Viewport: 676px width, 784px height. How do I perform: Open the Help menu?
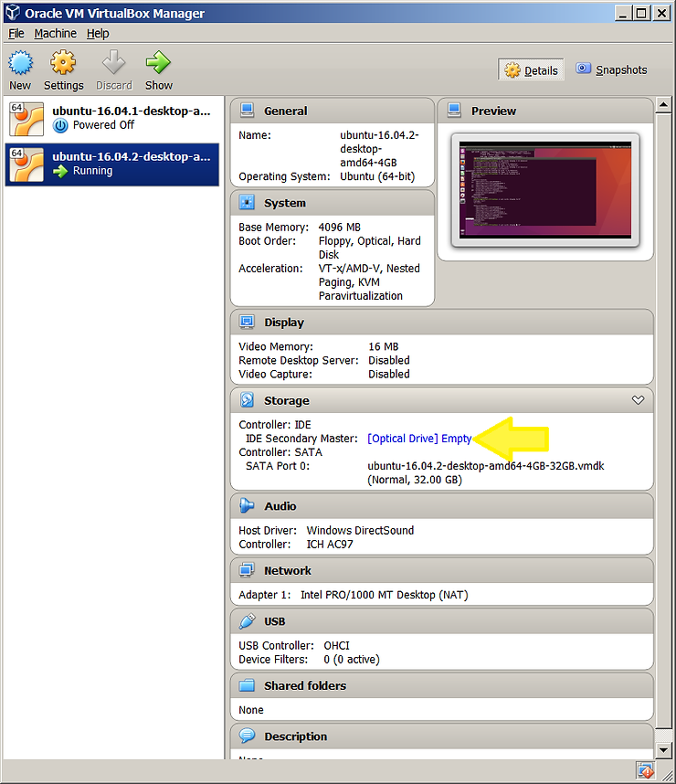pos(98,34)
